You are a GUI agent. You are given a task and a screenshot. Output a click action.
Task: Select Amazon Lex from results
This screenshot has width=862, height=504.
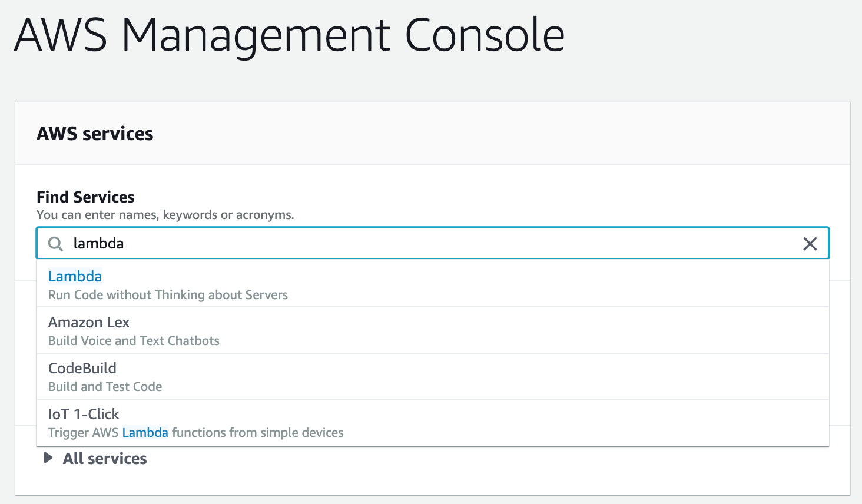(433, 330)
